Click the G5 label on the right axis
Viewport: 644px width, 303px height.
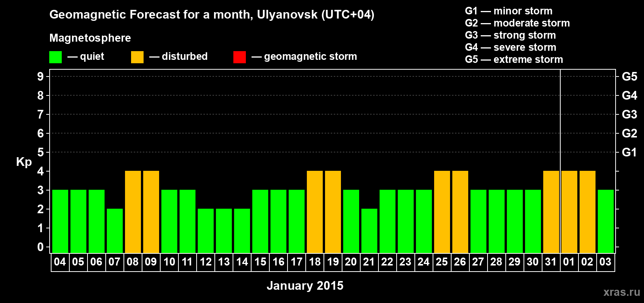(629, 77)
